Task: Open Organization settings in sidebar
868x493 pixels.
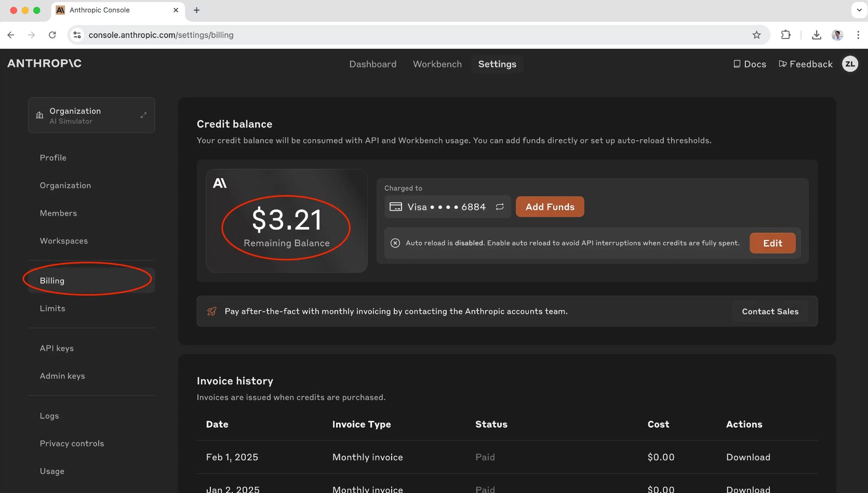Action: 65,185
